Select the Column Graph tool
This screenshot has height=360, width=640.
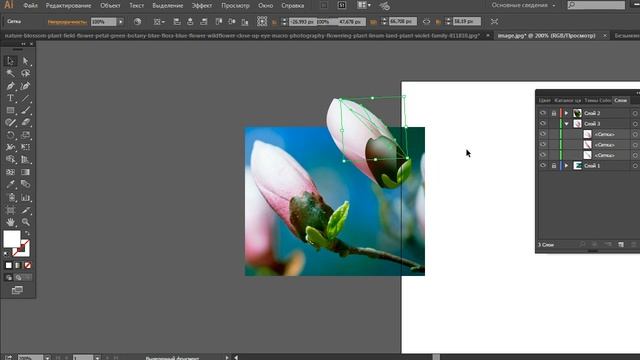coord(25,198)
